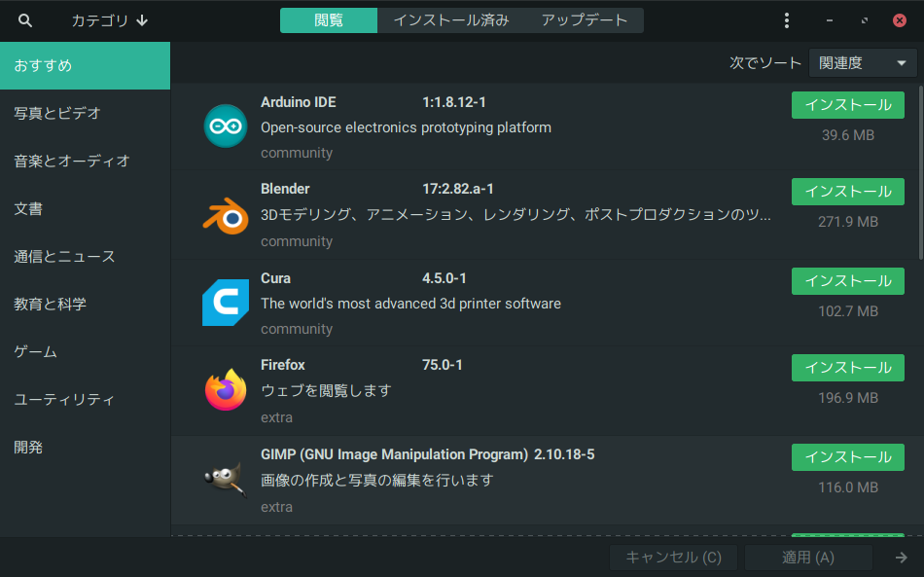Click the Firefox version 75.0-1
This screenshot has width=924, height=577.
click(x=442, y=365)
